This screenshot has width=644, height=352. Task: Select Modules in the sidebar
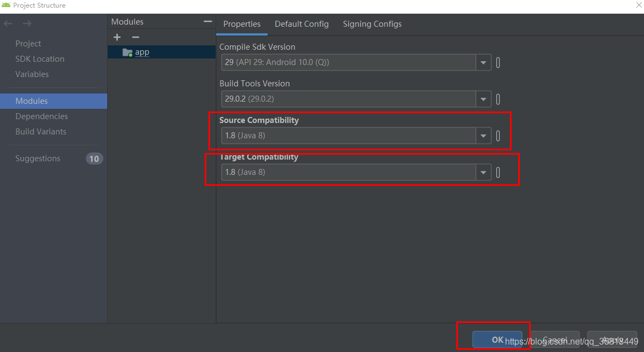coord(54,101)
